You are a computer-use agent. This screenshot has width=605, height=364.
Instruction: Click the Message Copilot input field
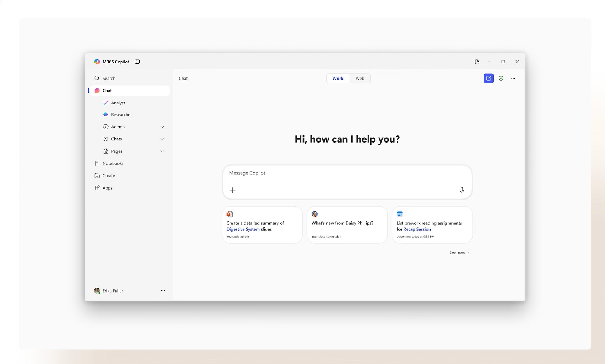(x=347, y=173)
